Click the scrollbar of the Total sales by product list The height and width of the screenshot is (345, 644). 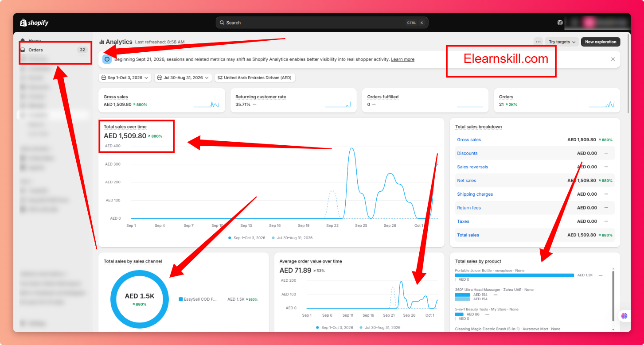click(613, 295)
